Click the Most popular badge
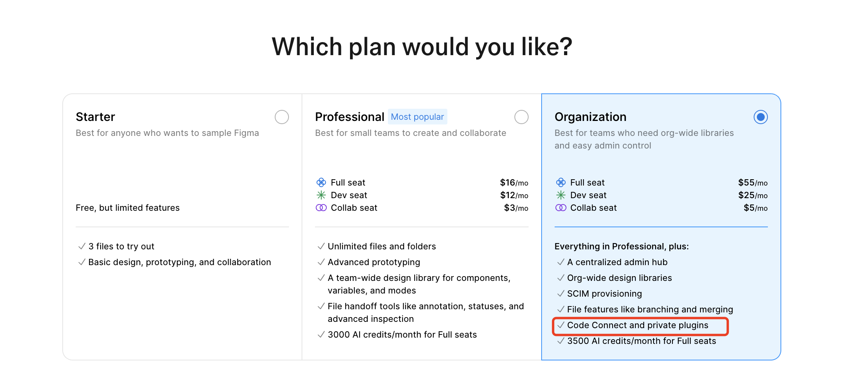 pyautogui.click(x=417, y=117)
